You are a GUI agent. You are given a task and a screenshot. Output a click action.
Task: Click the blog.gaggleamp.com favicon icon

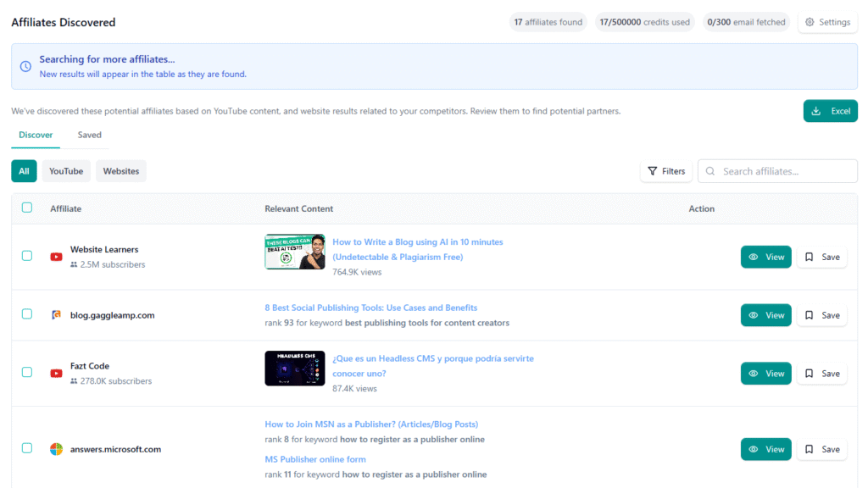pos(56,315)
